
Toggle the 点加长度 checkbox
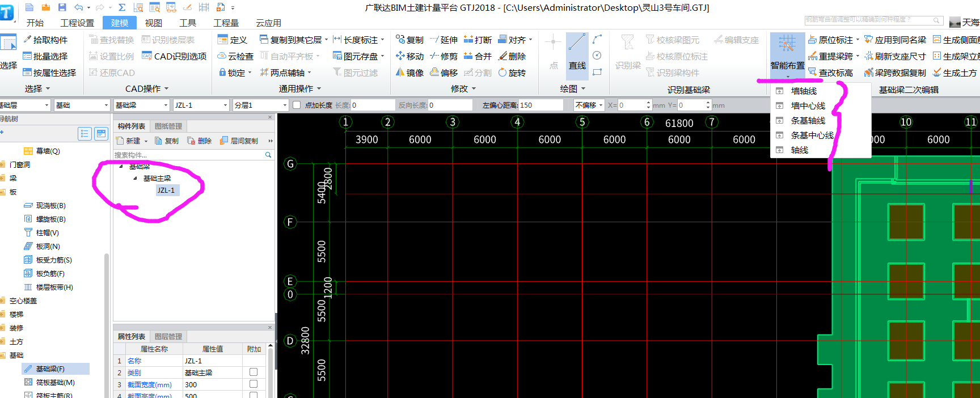tap(296, 105)
